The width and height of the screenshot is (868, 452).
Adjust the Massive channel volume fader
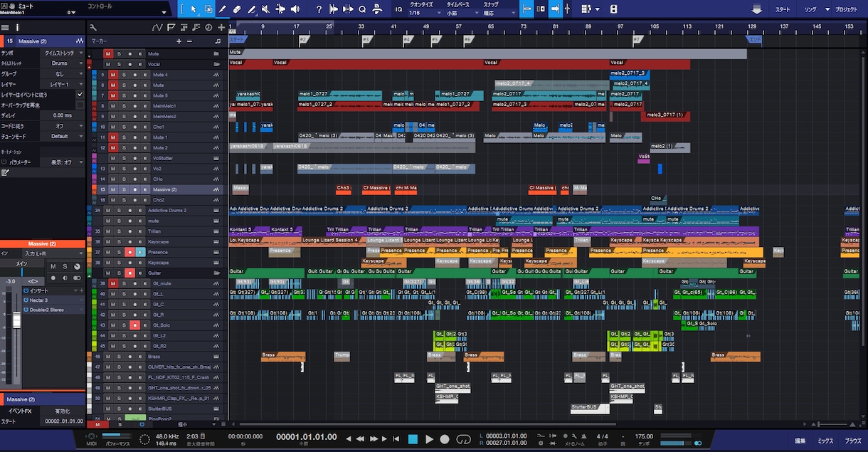17,320
